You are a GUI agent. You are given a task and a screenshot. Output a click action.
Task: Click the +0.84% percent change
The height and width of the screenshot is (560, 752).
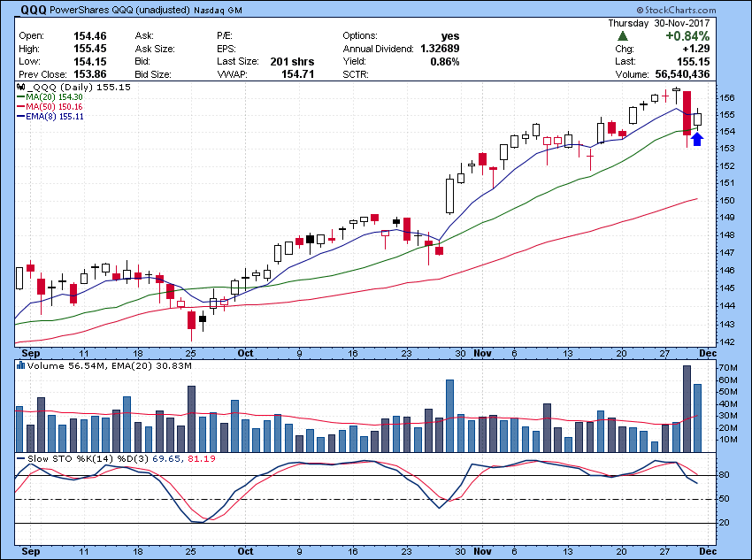[x=687, y=36]
